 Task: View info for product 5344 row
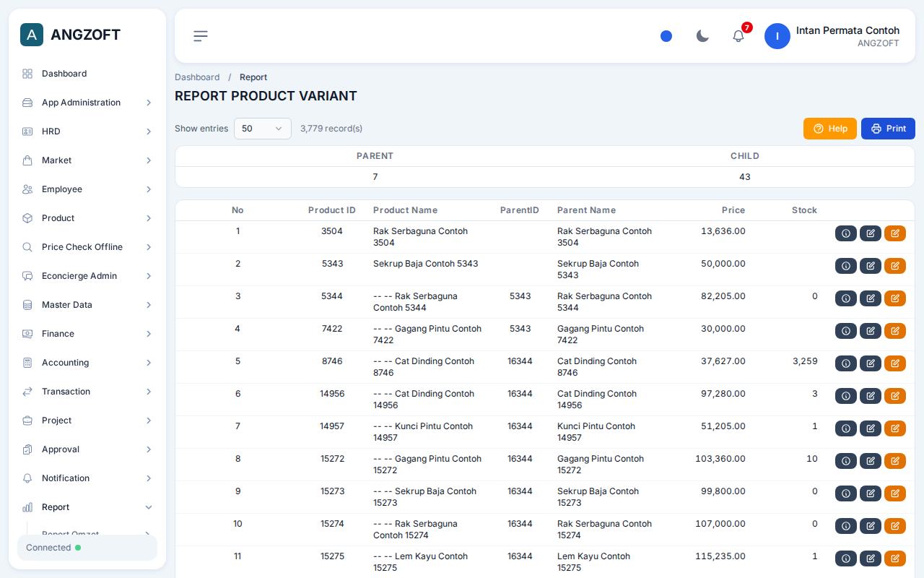point(846,298)
